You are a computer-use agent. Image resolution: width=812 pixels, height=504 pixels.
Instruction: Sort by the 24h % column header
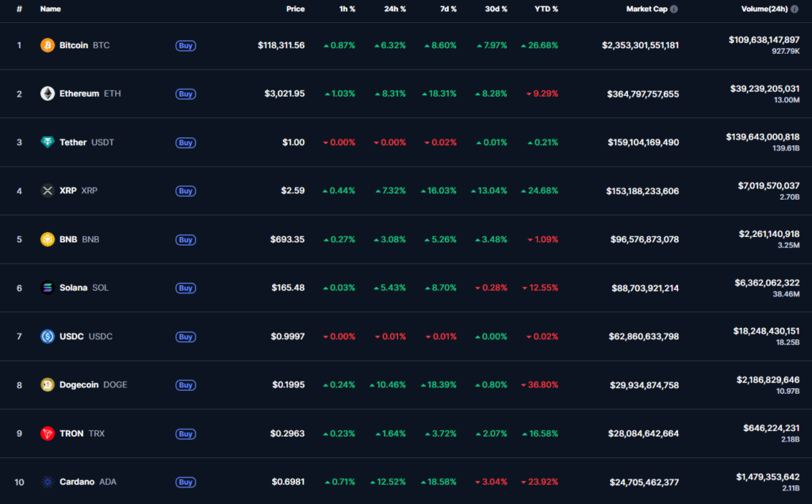click(394, 10)
